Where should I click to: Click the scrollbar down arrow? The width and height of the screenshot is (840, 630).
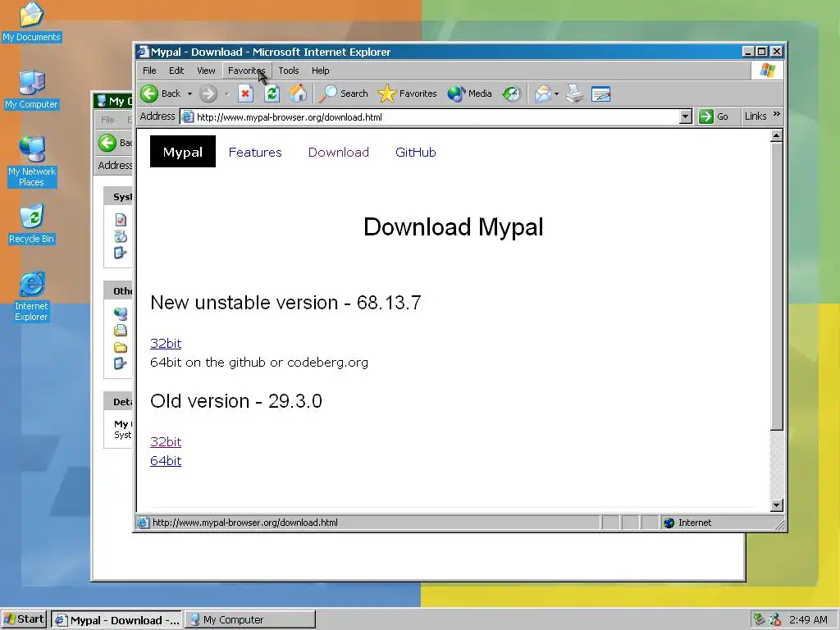[x=776, y=505]
